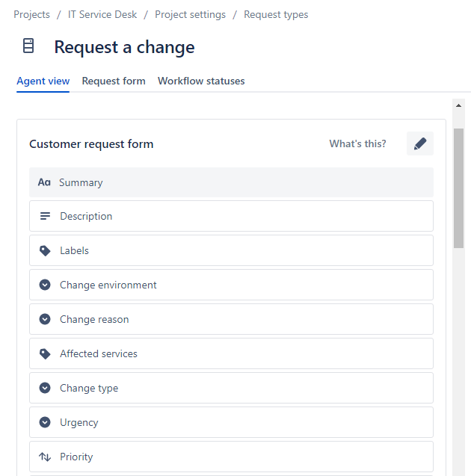Click the scrollbar up arrow
The height and width of the screenshot is (476, 471).
458,105
